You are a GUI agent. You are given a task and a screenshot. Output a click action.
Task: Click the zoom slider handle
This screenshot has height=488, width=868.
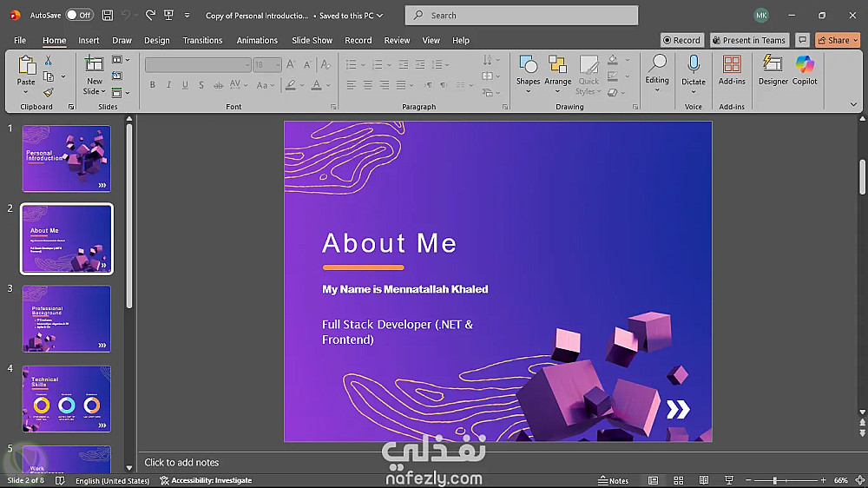pyautogui.click(x=774, y=480)
